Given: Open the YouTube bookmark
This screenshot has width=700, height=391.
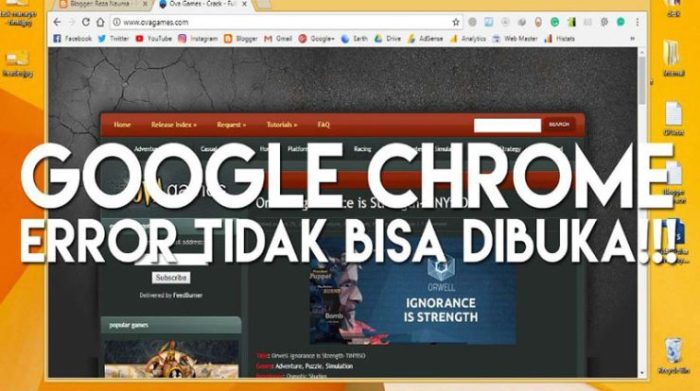Looking at the screenshot, I should [x=154, y=39].
